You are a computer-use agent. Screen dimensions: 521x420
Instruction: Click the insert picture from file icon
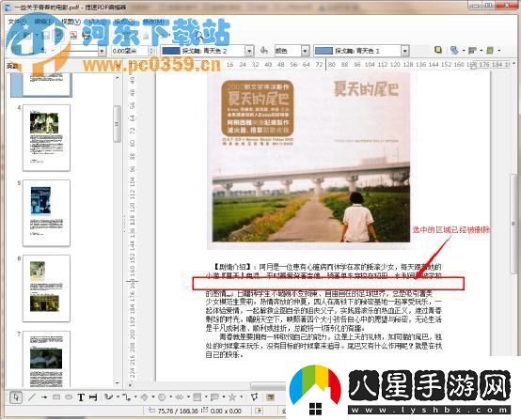(271, 397)
